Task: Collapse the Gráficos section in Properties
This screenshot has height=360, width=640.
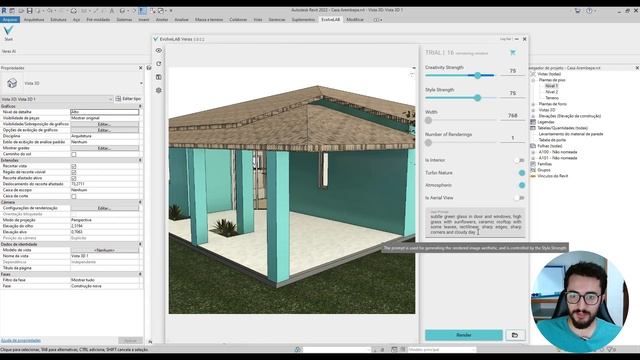Action: (x=140, y=106)
